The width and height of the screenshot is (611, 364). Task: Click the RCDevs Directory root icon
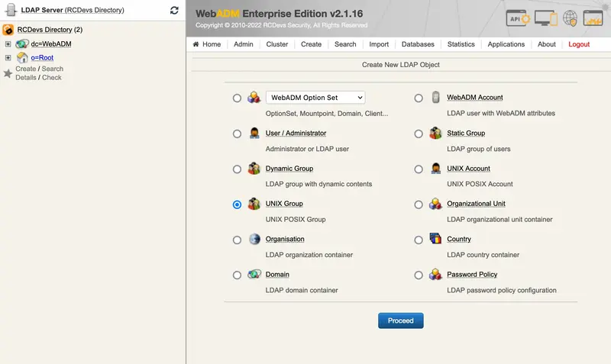pyautogui.click(x=8, y=30)
